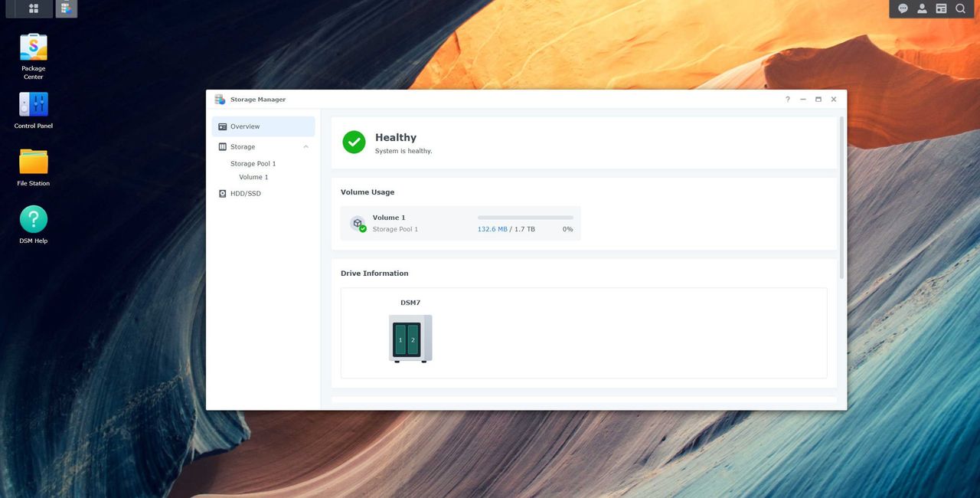
Task: Click the DSM7 device label
Action: tap(410, 303)
